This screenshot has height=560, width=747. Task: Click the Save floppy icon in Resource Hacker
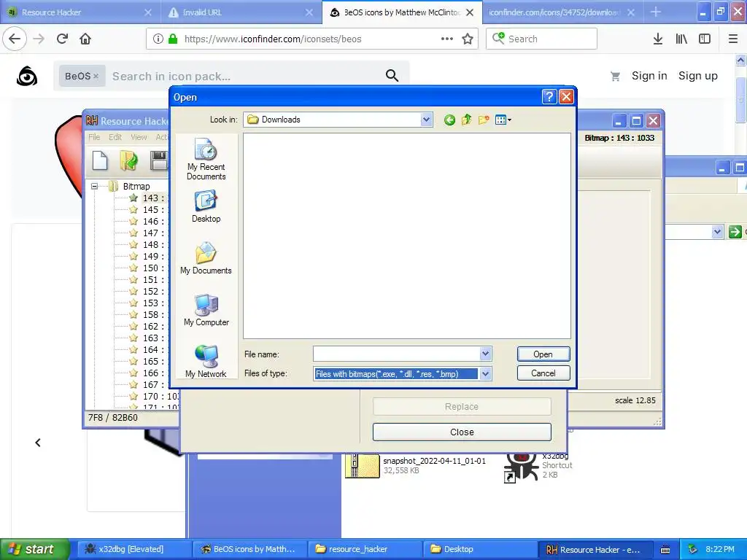[x=159, y=160]
